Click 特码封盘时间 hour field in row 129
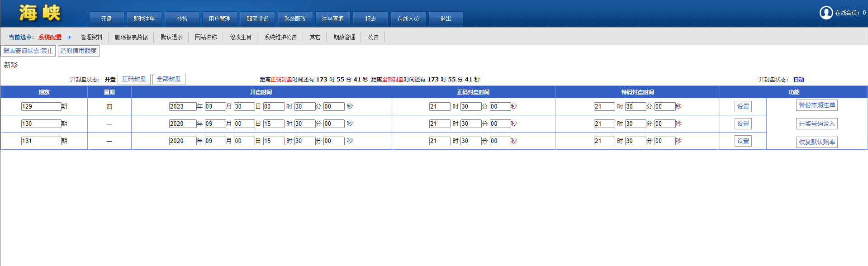 tap(604, 106)
